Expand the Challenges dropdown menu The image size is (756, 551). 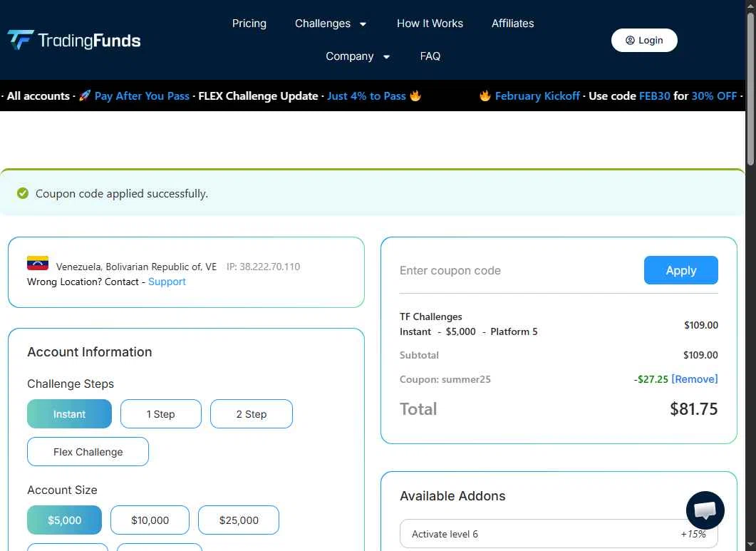tap(331, 23)
